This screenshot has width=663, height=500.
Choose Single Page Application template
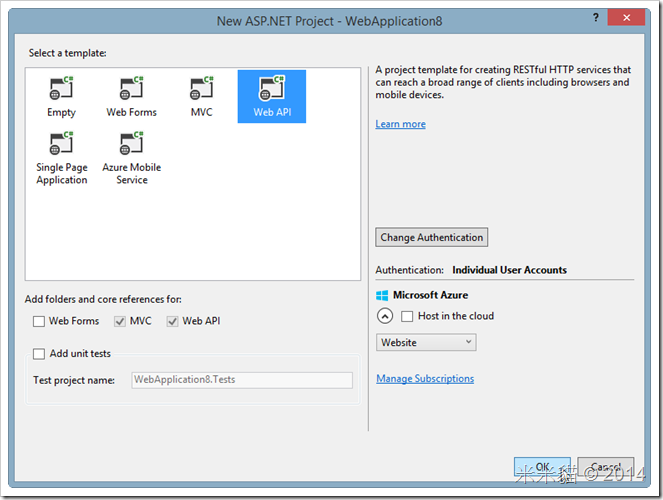point(62,158)
